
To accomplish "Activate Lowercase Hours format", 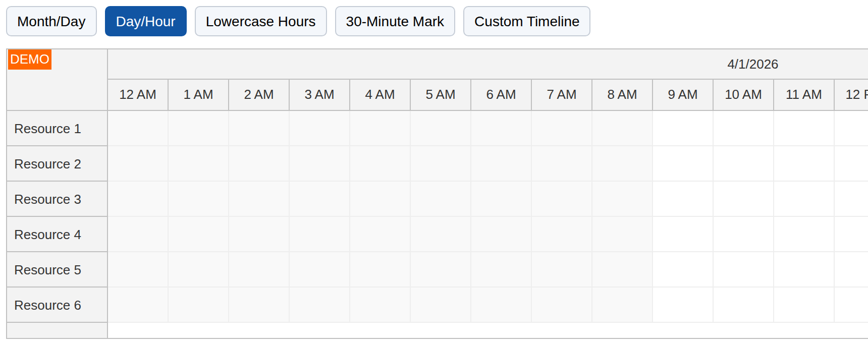I will [260, 22].
